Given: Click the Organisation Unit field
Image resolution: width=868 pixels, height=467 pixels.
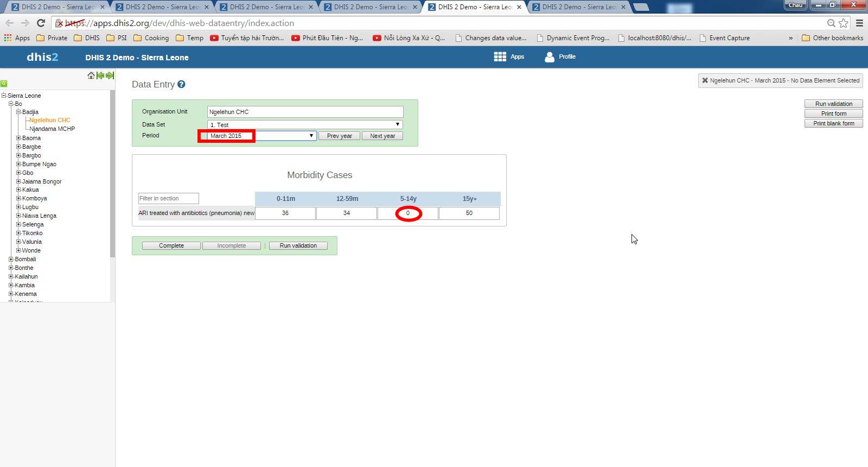Looking at the screenshot, I should [x=305, y=112].
